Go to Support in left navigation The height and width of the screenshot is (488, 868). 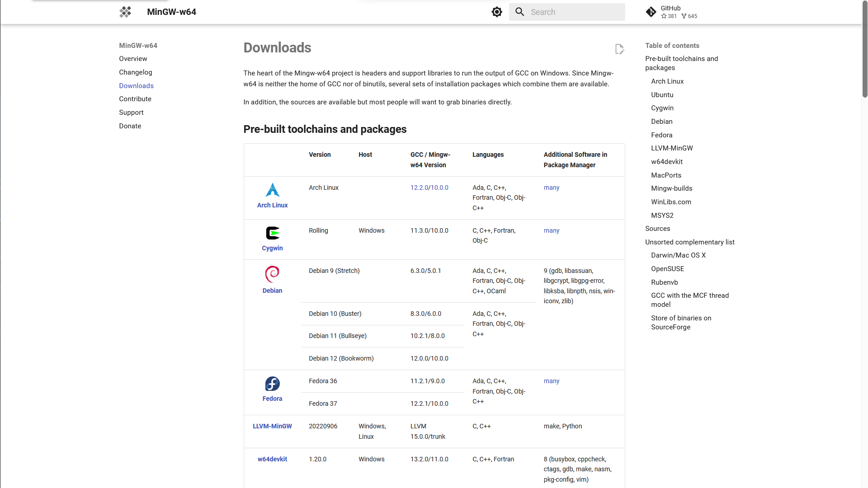[x=131, y=113]
